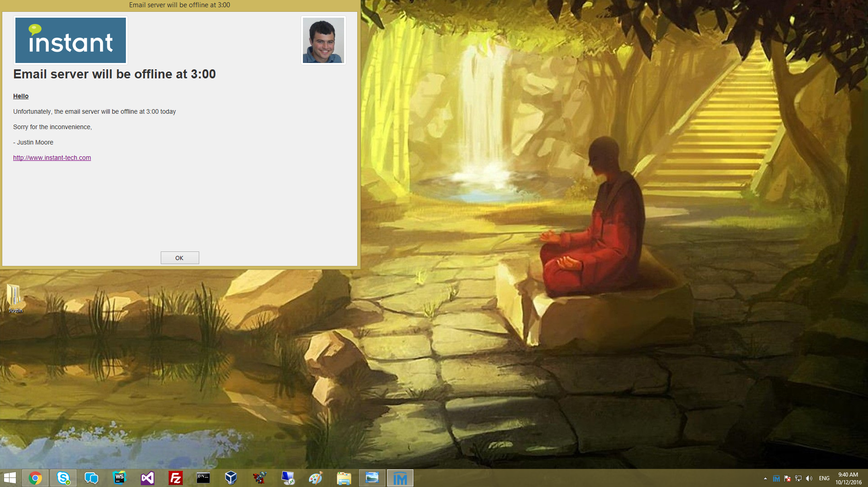The width and height of the screenshot is (868, 487).
Task: Switch to Google Chrome in taskbar
Action: (35, 478)
